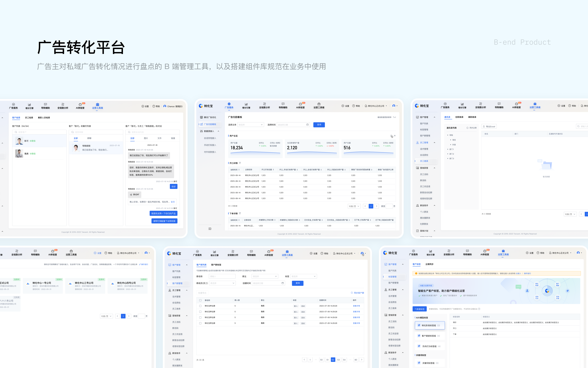Click 运营工具箱 briefcase icon in 广告归因看板 window
This screenshot has height=368, width=588.
[319, 104]
